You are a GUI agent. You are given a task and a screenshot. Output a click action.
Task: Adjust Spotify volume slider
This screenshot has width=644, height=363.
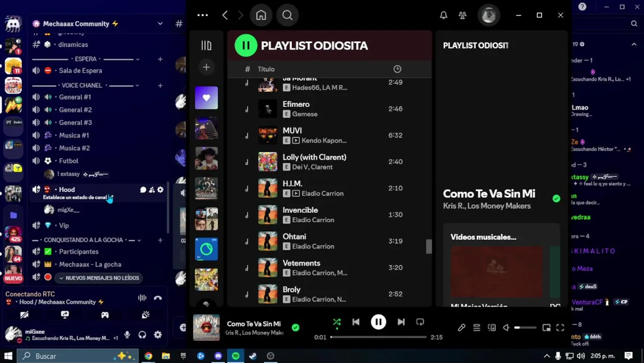(x=526, y=328)
